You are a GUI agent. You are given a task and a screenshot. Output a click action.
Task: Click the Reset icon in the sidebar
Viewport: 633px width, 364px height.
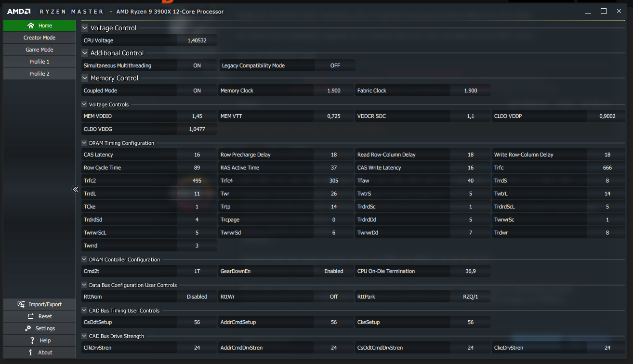tap(31, 316)
